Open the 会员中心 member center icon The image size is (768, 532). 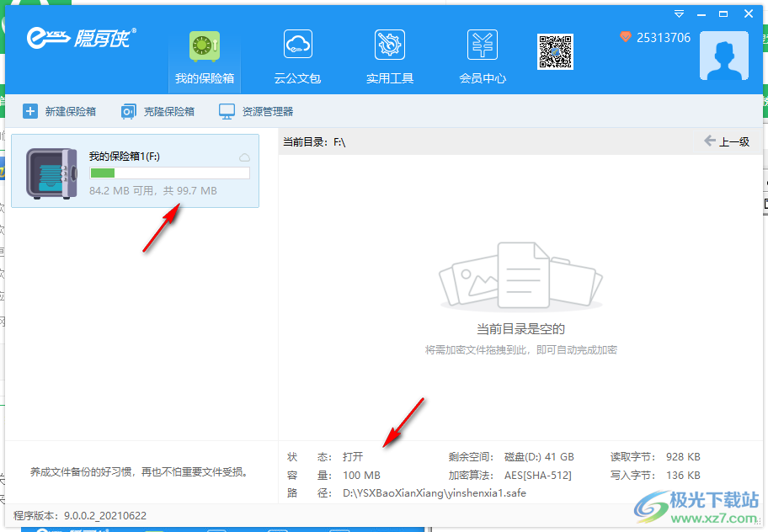pyautogui.click(x=482, y=44)
